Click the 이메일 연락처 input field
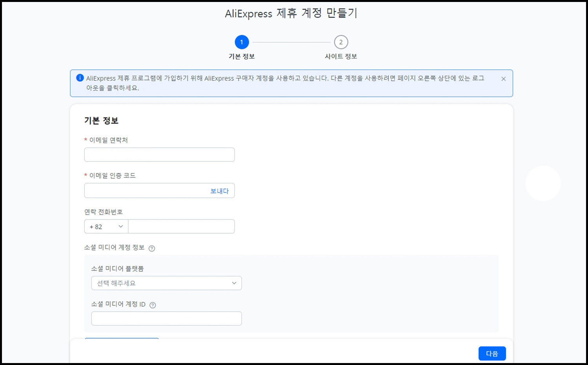Screen dimensions: 588x365 click(160, 154)
